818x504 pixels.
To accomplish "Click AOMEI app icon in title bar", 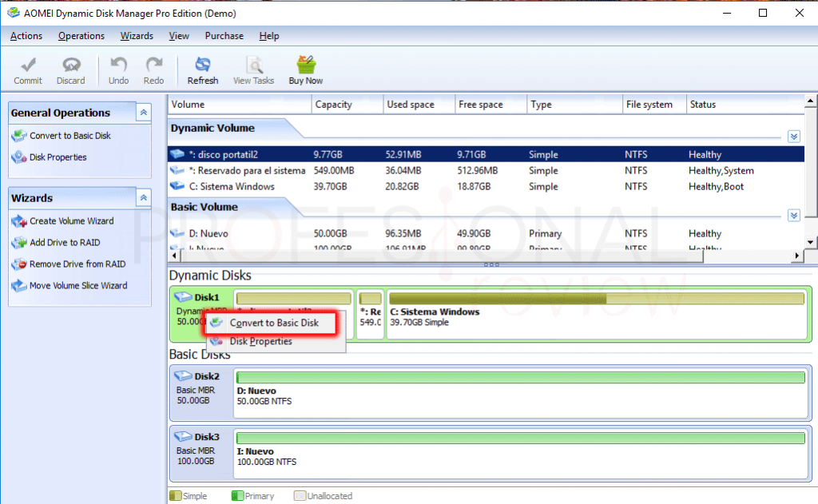I will [x=13, y=13].
